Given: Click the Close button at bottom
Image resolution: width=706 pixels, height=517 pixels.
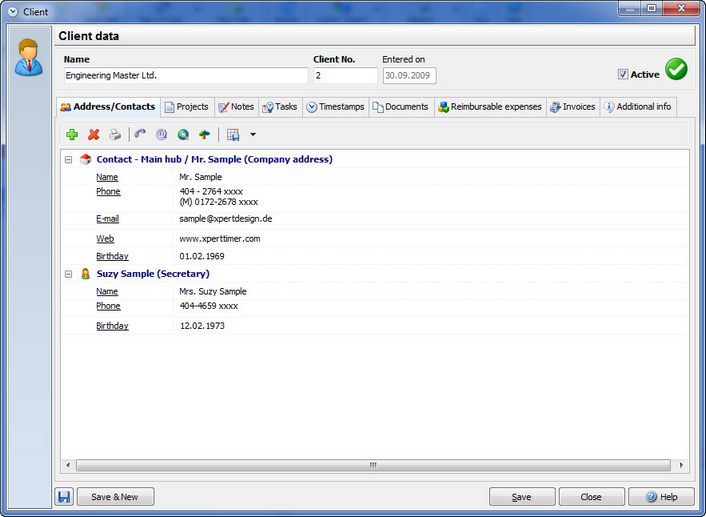Looking at the screenshot, I should coord(591,497).
